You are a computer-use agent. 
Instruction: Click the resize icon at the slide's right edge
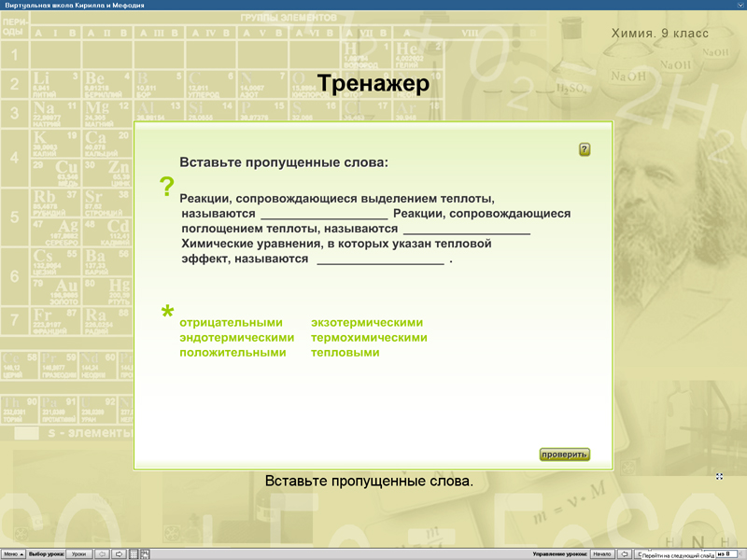[719, 476]
